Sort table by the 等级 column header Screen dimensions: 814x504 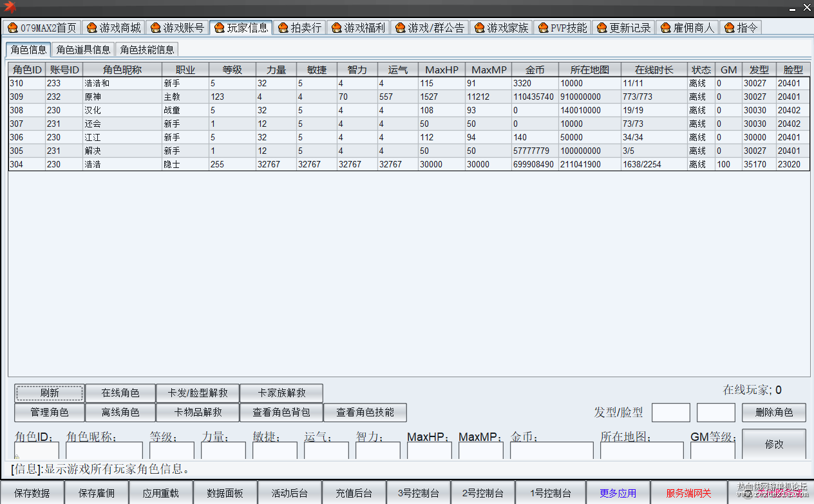(x=232, y=70)
